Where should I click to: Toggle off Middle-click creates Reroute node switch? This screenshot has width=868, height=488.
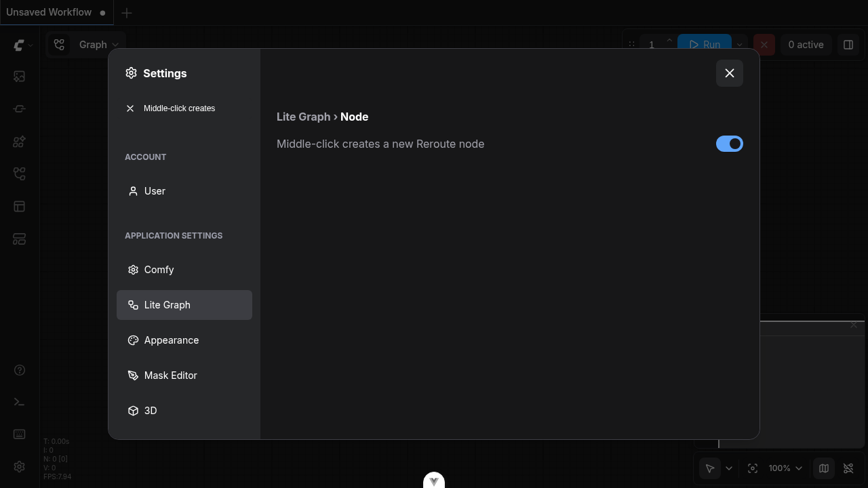coord(729,144)
